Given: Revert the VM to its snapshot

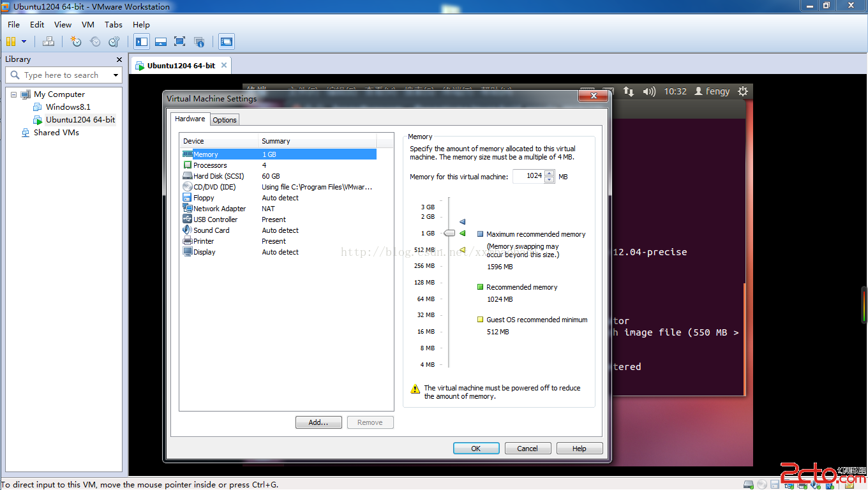Looking at the screenshot, I should tap(95, 41).
